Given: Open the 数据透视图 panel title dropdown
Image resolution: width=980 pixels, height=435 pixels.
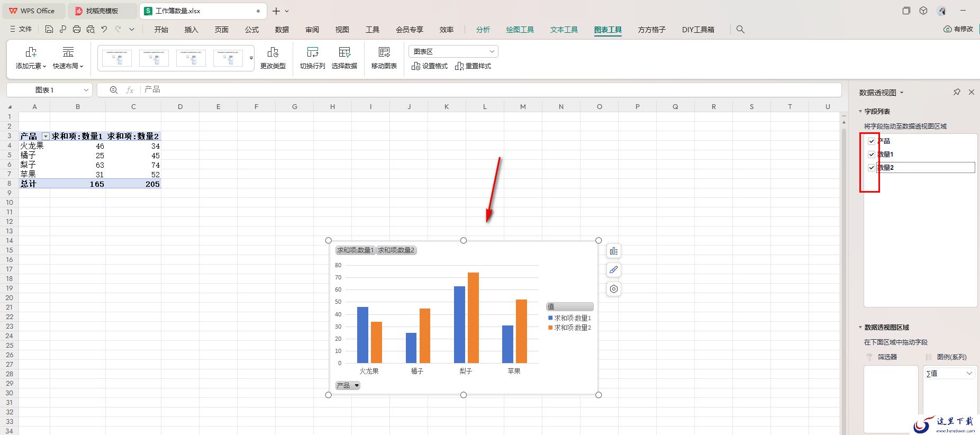Looking at the screenshot, I should click(x=902, y=93).
